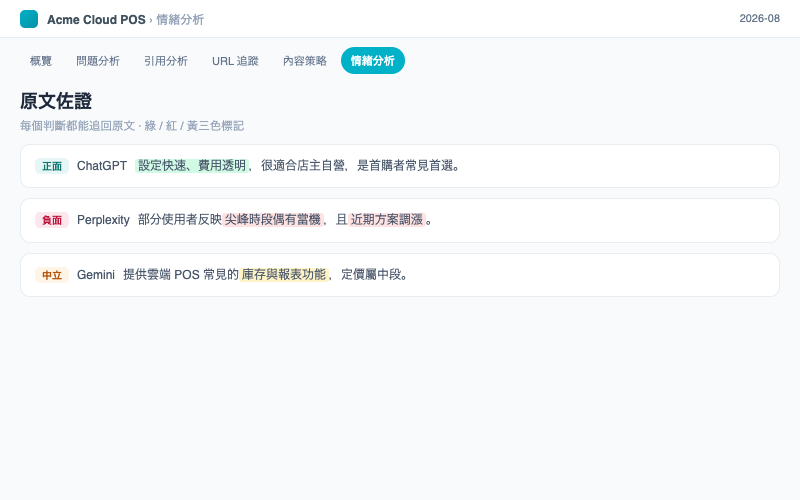Click the red 負面 sentiment badge
Viewport: 800px width, 500px height.
tap(52, 220)
